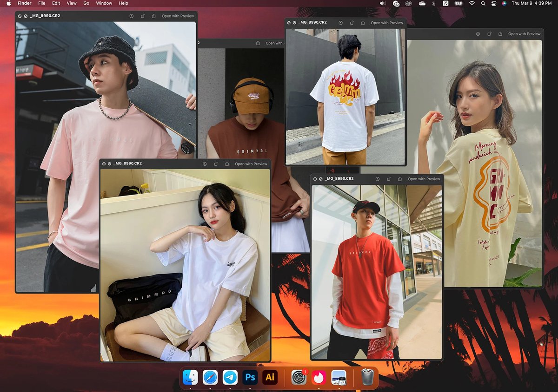Viewport: 558px width, 392px height.
Task: Open the Go menu
Action: point(86,3)
